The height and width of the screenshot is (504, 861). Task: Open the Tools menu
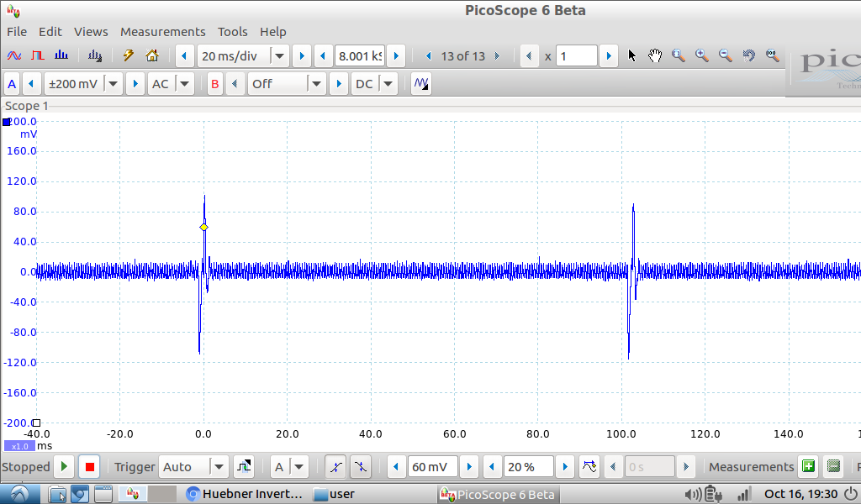click(233, 32)
